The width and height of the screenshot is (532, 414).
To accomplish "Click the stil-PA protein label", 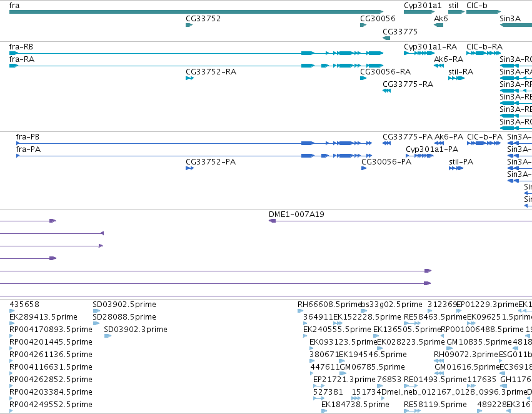I will pyautogui.click(x=461, y=162).
